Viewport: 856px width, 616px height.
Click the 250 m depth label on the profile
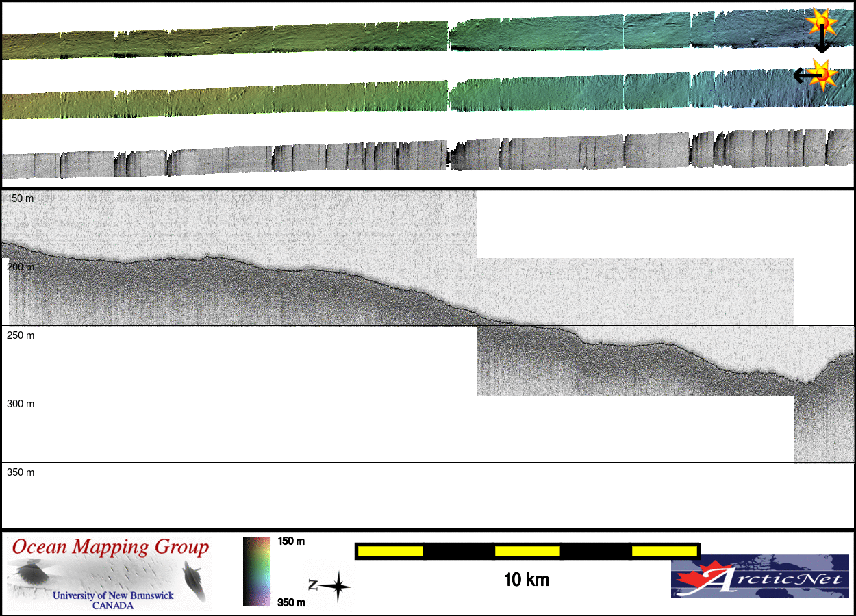coord(21,335)
